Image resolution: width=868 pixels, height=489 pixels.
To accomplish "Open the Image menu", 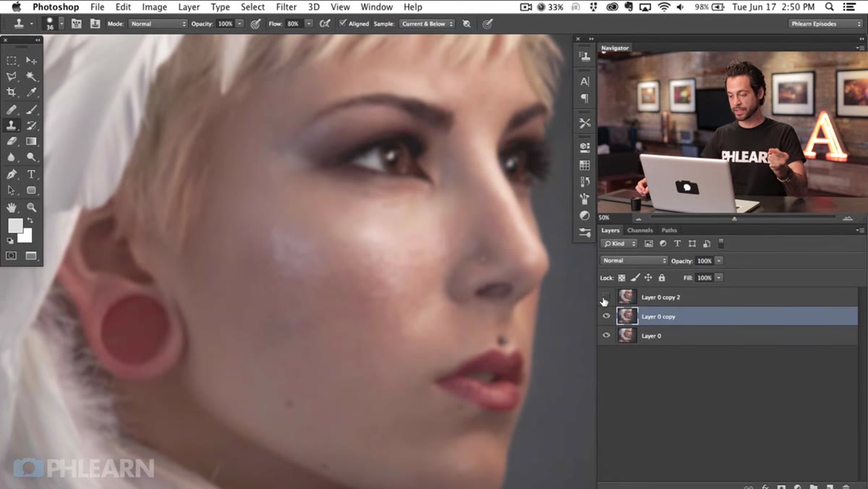I will click(154, 7).
